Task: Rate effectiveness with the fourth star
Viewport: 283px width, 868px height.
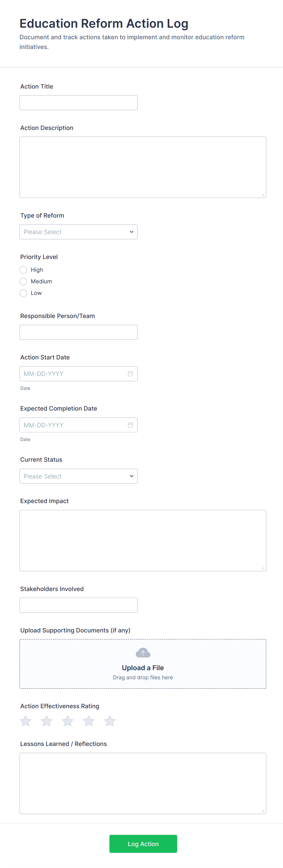Action: click(89, 721)
